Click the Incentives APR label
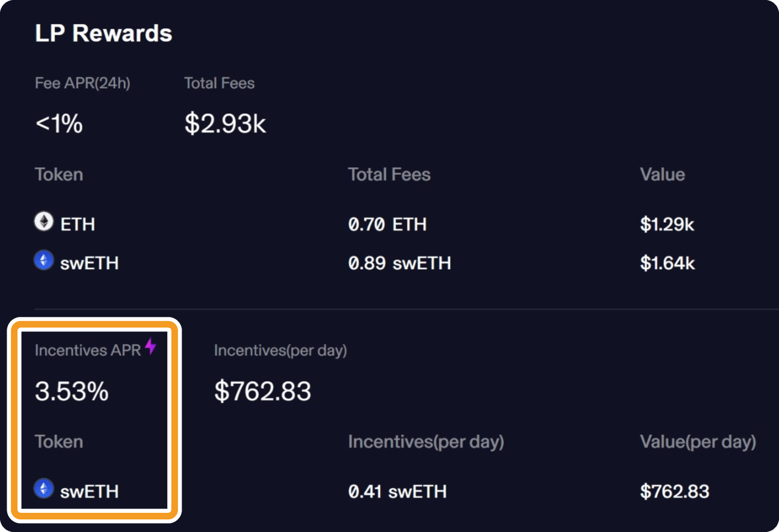The height and width of the screenshot is (532, 779). (x=87, y=350)
